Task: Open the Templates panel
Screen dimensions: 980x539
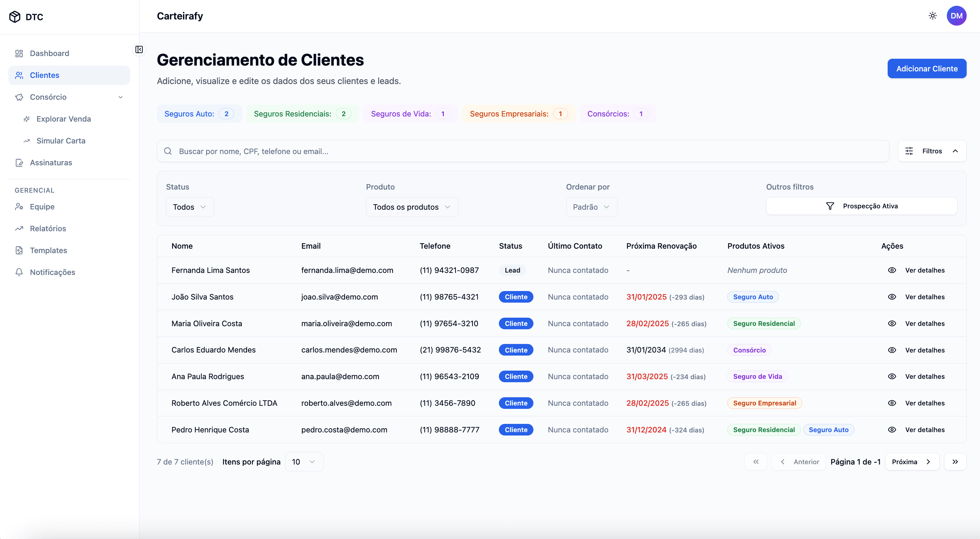Action: click(x=48, y=250)
